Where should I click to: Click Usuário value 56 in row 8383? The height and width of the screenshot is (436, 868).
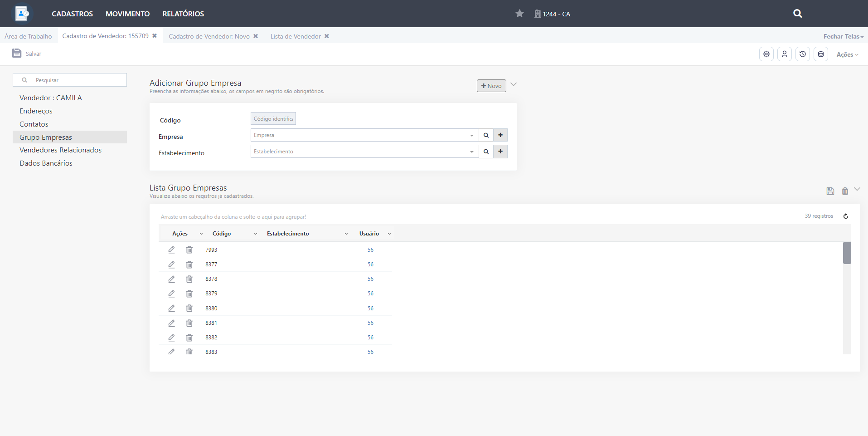(x=370, y=352)
